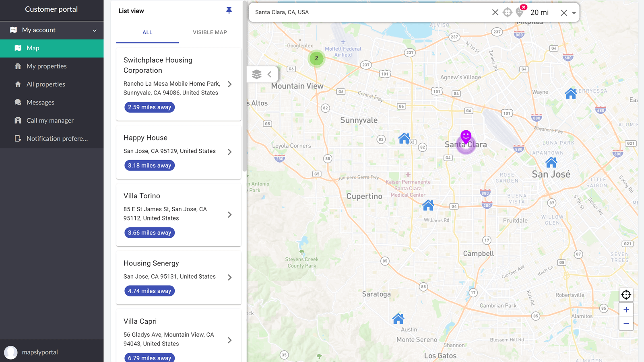This screenshot has height=362, width=644.
Task: Open Villa Torino property details
Action: click(x=229, y=214)
